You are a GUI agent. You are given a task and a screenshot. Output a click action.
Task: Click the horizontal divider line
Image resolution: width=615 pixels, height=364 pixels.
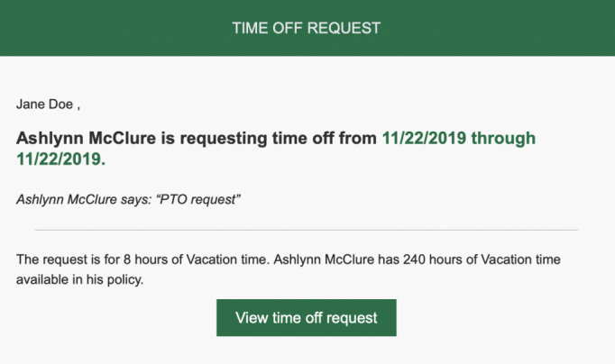[x=307, y=230]
